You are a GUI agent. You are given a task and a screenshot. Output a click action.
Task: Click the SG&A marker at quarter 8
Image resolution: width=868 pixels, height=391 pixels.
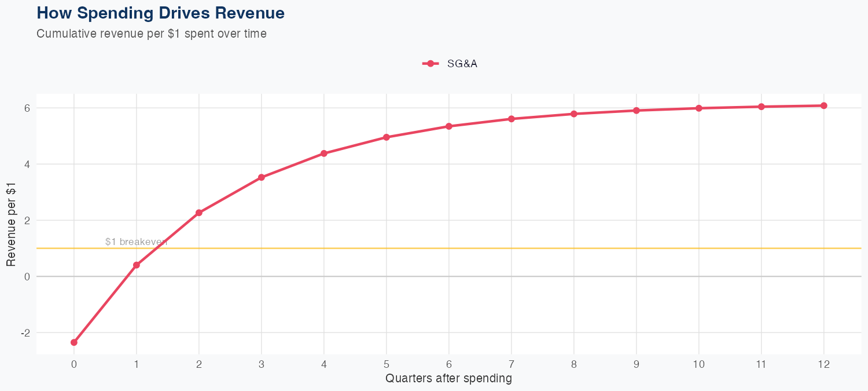[574, 114]
